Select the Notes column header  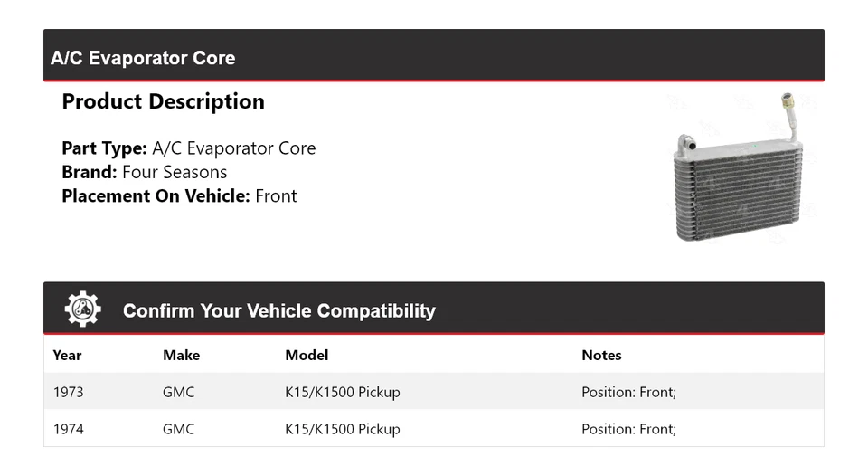601,355
